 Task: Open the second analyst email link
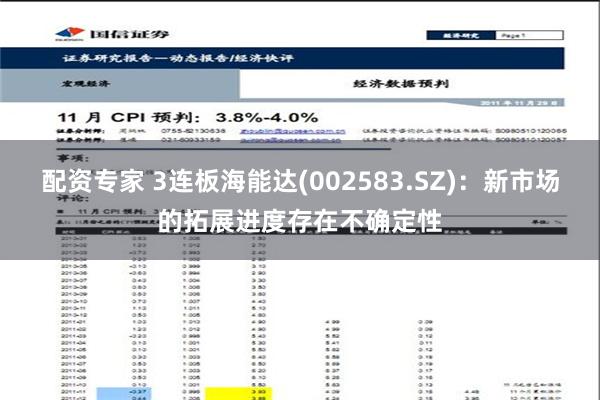coord(290,140)
